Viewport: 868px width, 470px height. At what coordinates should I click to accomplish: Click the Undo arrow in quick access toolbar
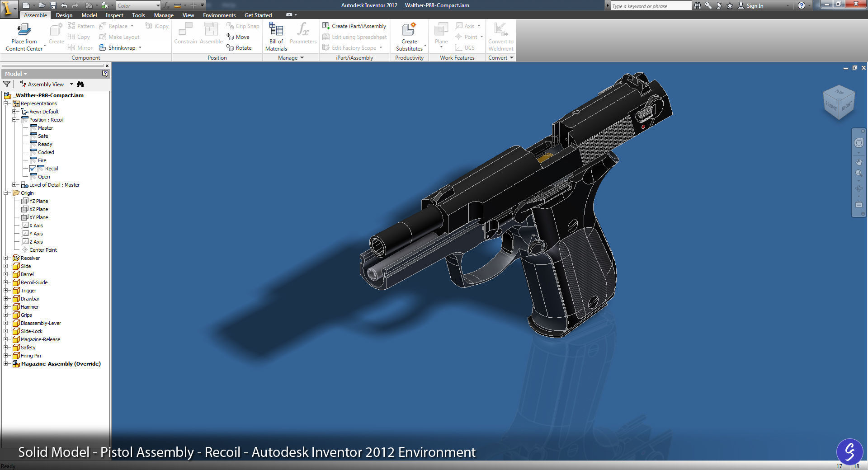click(x=64, y=5)
